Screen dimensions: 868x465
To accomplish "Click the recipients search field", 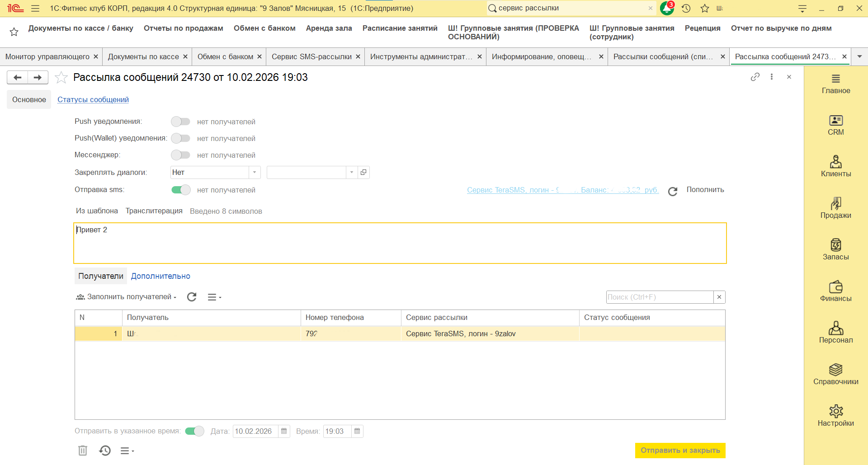I will click(x=659, y=297).
